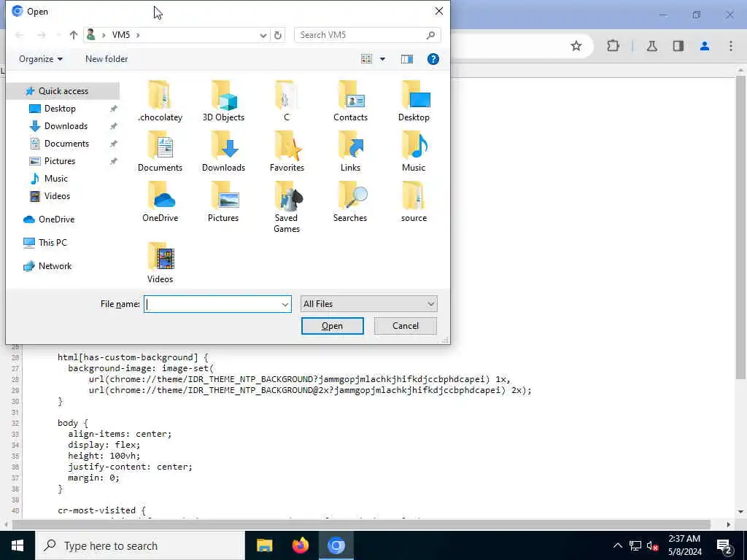The image size is (747, 560).
Task: Open the All Files type dropdown
Action: (368, 304)
